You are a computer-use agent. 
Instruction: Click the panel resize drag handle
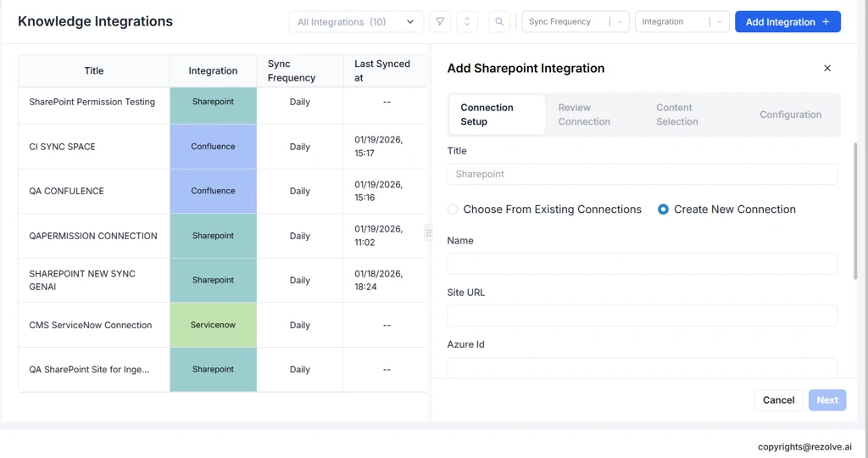(428, 232)
